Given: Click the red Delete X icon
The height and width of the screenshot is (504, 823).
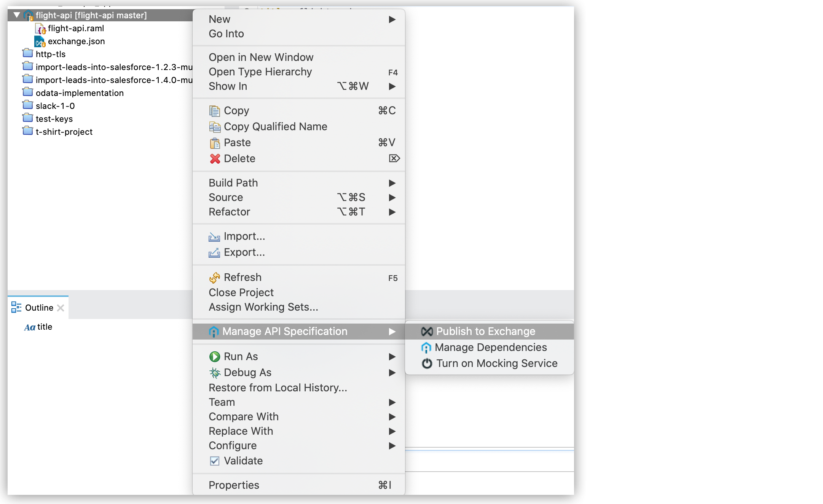Looking at the screenshot, I should click(x=215, y=159).
